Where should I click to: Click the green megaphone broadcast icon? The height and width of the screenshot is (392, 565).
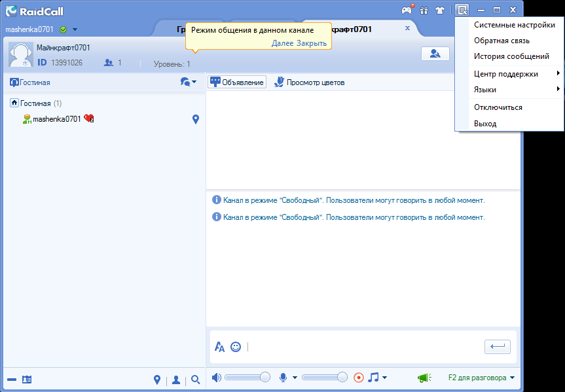[424, 378]
